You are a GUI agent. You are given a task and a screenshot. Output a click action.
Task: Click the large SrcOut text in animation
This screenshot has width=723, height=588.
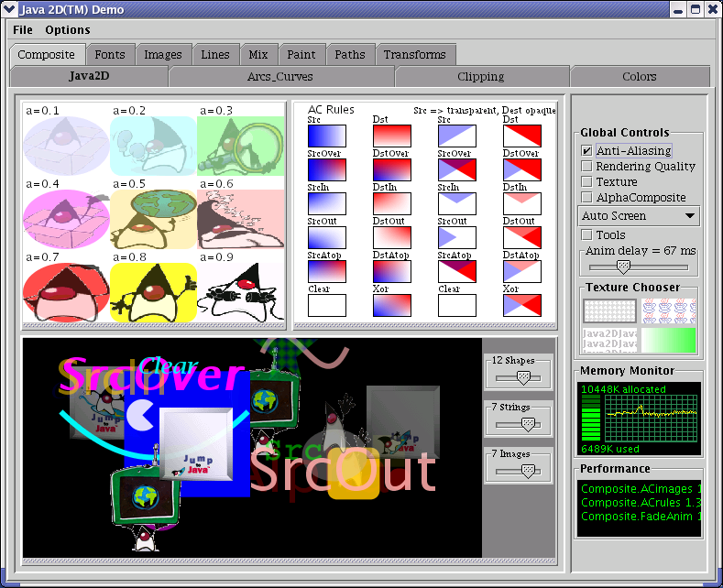(x=343, y=471)
